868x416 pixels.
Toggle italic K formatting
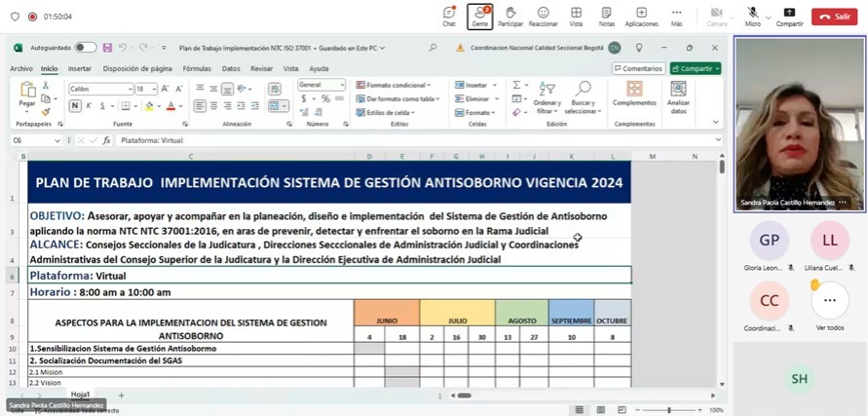pos(89,105)
